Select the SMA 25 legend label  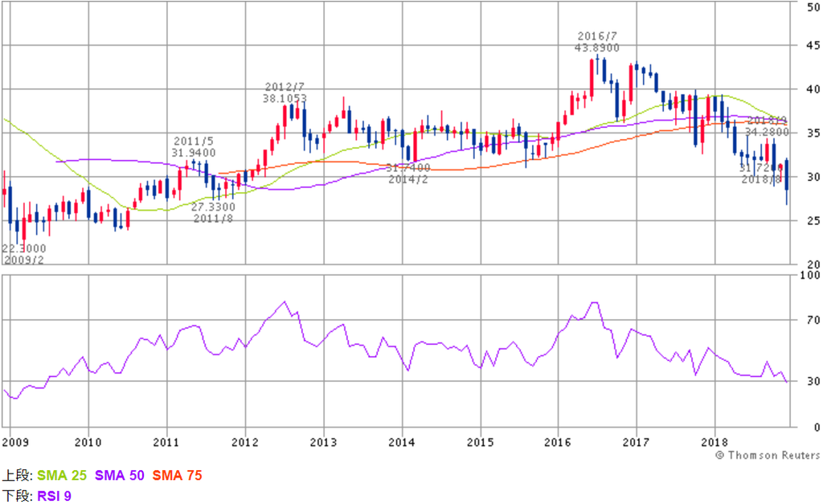click(x=62, y=475)
